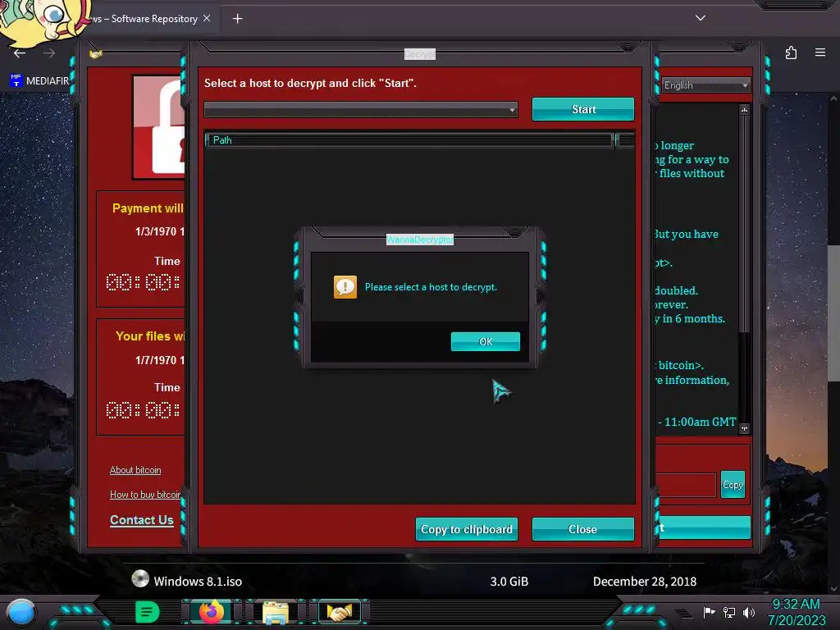
Task: Switch to Firefox on the taskbar
Action: [x=212, y=612]
